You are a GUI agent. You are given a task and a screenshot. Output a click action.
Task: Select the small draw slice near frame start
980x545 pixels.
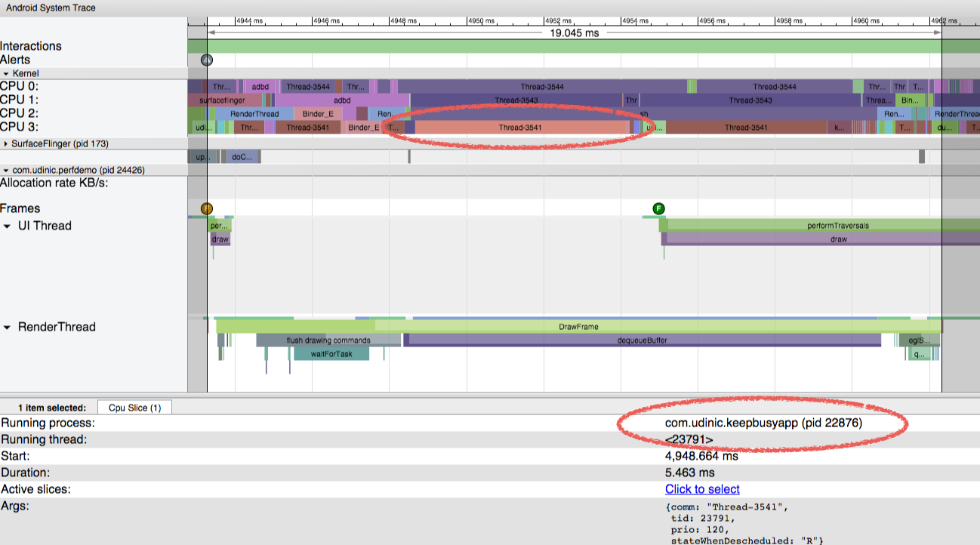point(220,239)
